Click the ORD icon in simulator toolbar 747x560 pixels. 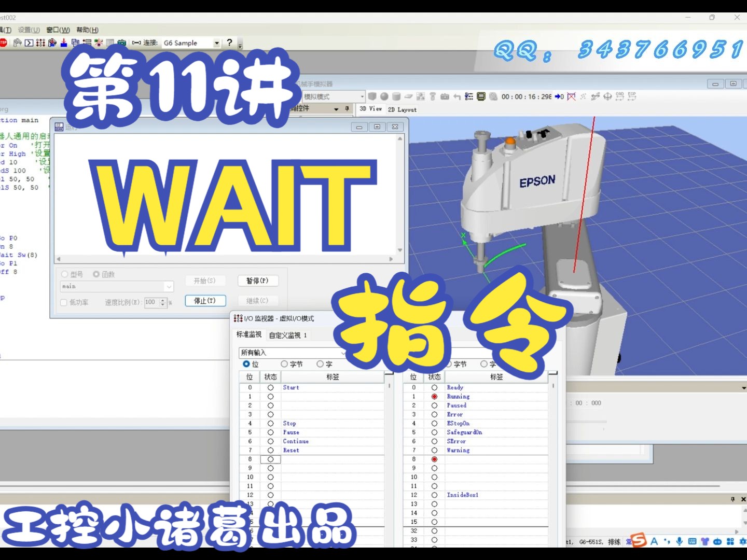[x=620, y=96]
